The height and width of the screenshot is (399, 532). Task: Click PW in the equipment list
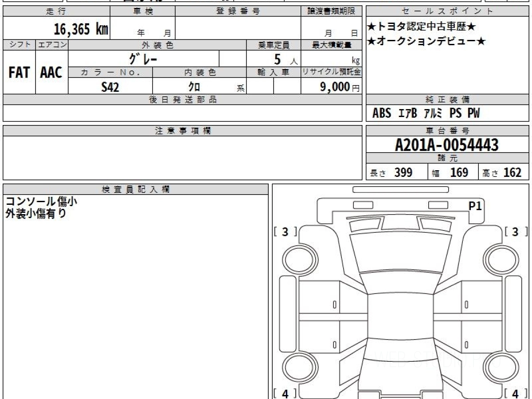473,113
